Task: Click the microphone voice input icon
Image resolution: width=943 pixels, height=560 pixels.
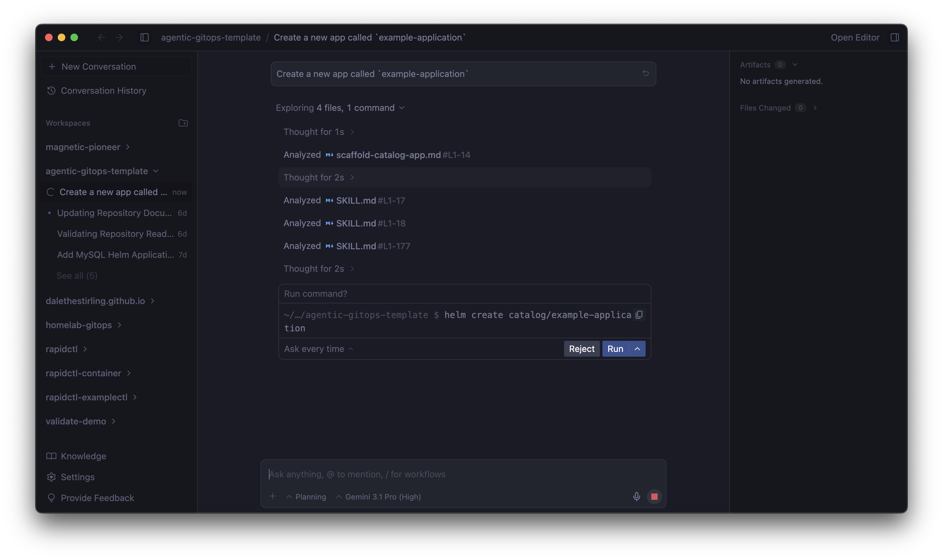Action: click(636, 497)
